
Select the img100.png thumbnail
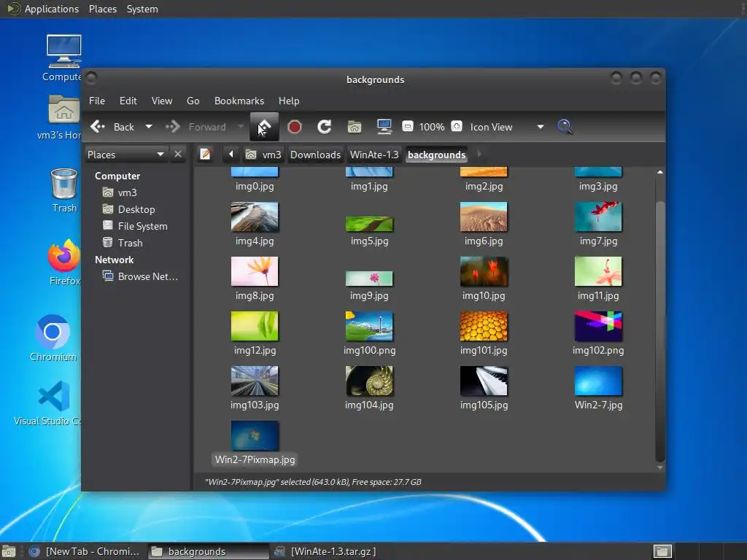[369, 326]
